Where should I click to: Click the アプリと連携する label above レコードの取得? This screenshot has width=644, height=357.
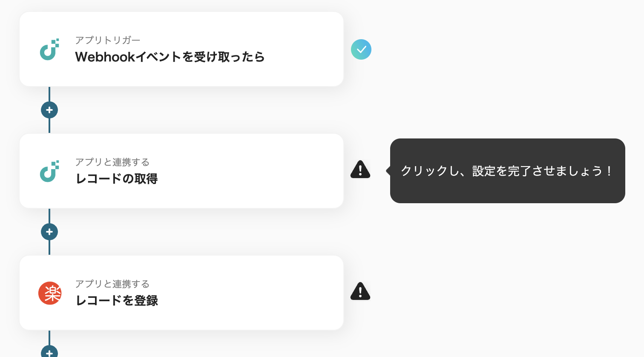click(x=112, y=162)
